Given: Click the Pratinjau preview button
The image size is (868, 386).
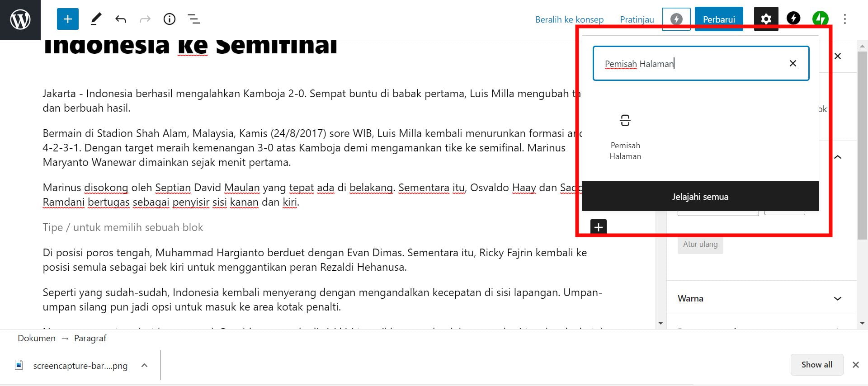Looking at the screenshot, I should pyautogui.click(x=637, y=19).
